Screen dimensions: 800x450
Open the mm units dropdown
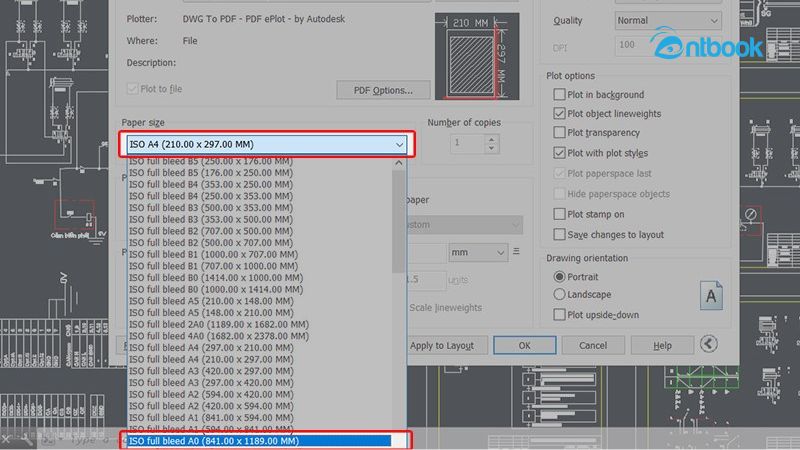(x=478, y=252)
